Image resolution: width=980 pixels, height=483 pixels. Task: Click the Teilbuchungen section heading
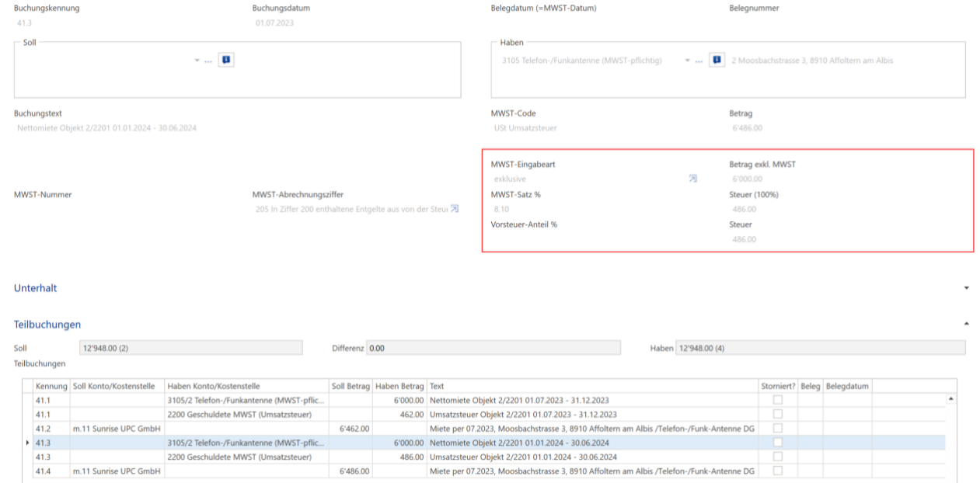coord(47,325)
